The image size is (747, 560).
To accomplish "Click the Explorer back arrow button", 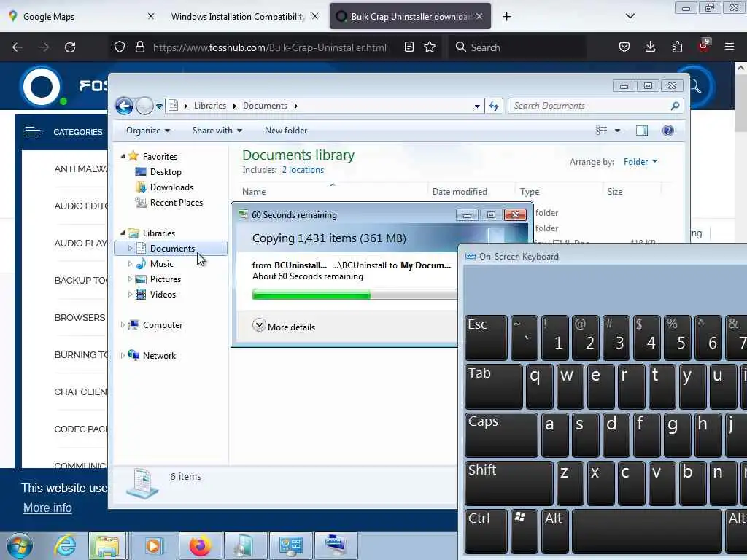I will (124, 106).
